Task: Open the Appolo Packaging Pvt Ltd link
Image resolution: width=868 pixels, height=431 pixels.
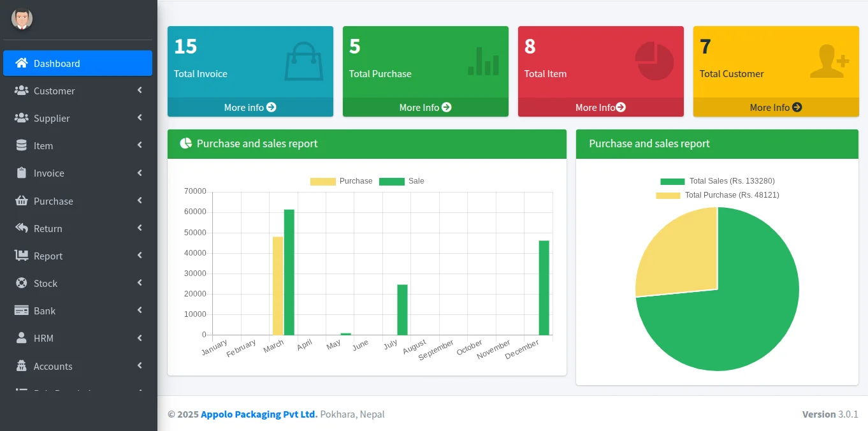Action: pyautogui.click(x=257, y=414)
